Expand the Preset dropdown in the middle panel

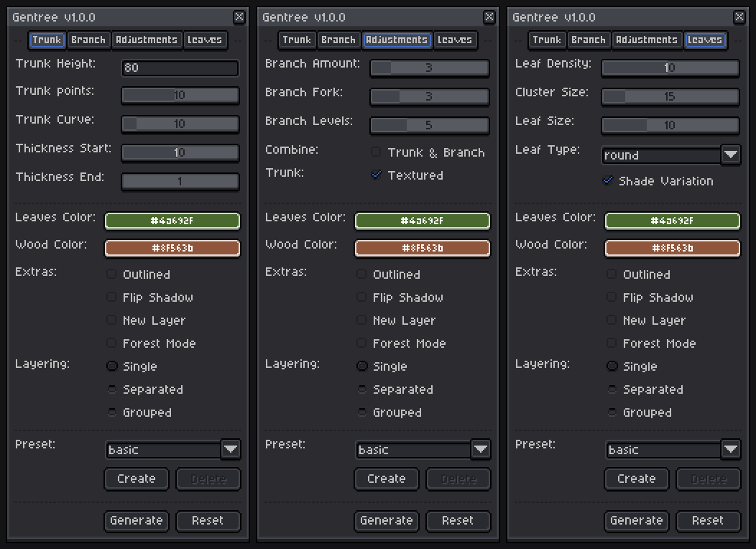tap(481, 450)
